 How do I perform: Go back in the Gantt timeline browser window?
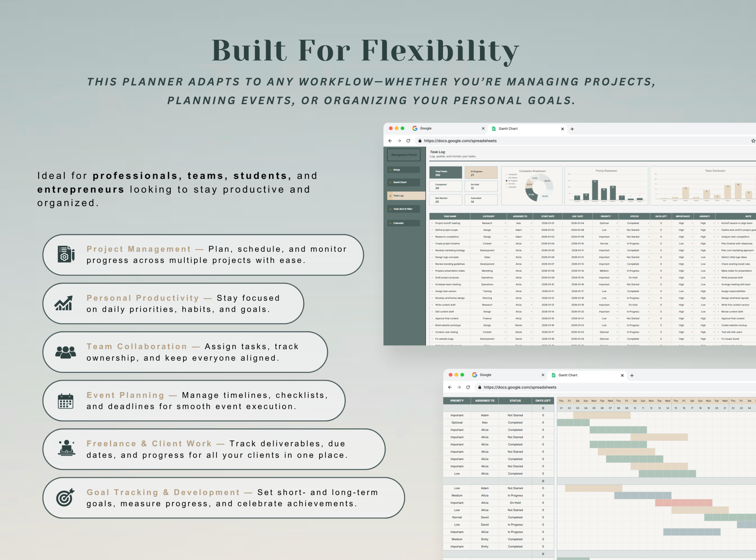click(450, 387)
